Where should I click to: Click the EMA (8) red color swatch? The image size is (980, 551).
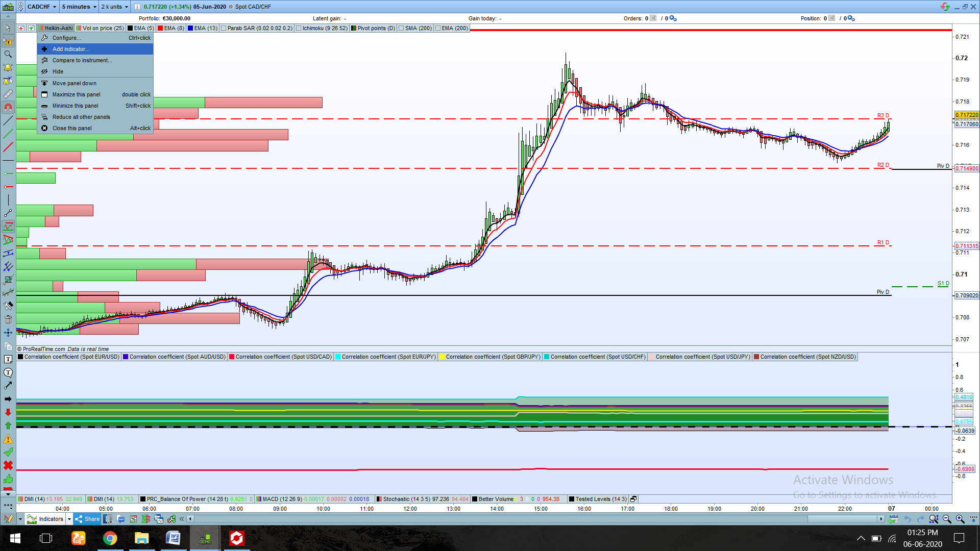coord(160,28)
